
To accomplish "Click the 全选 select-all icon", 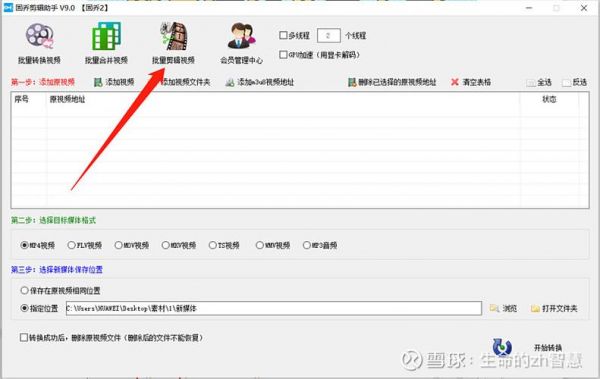I will pyautogui.click(x=530, y=83).
